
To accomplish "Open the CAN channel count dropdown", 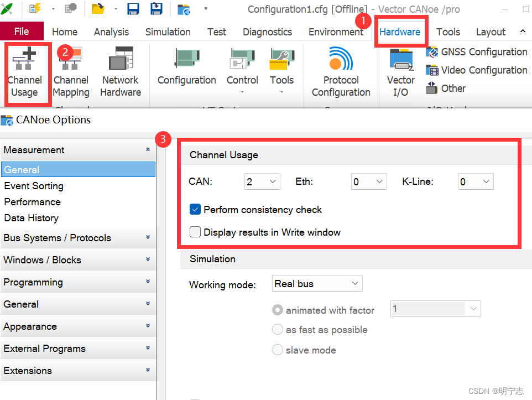I will 262,181.
